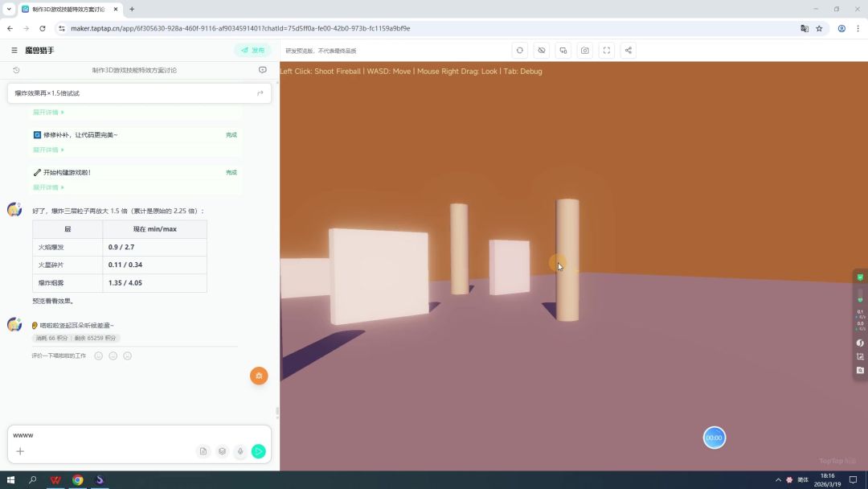Open chat history clock icon
Screen dimensions: 868x489
point(16,70)
